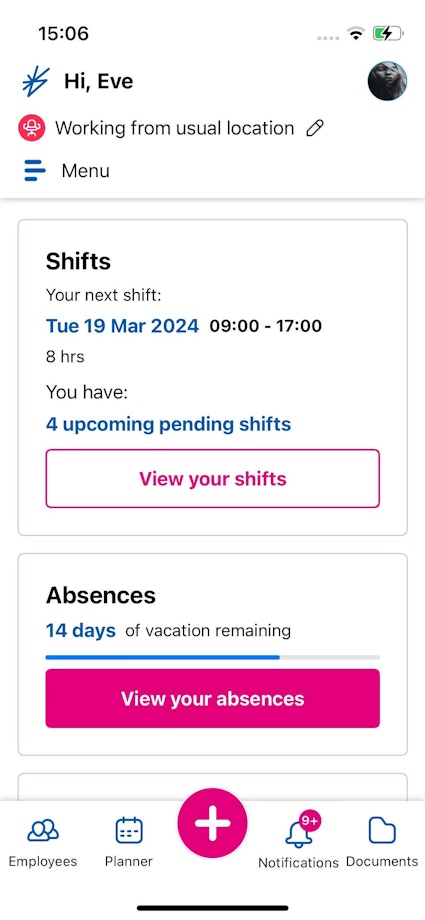Open the hamburger Menu icon
The width and height of the screenshot is (425, 920).
coord(35,171)
